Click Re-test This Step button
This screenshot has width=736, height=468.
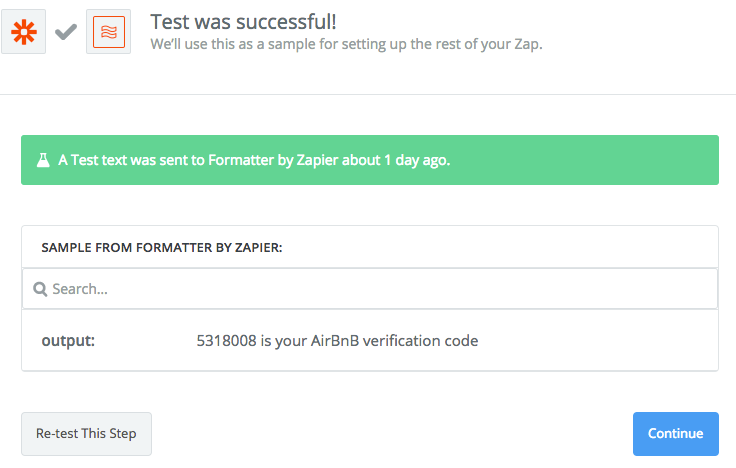click(x=86, y=434)
